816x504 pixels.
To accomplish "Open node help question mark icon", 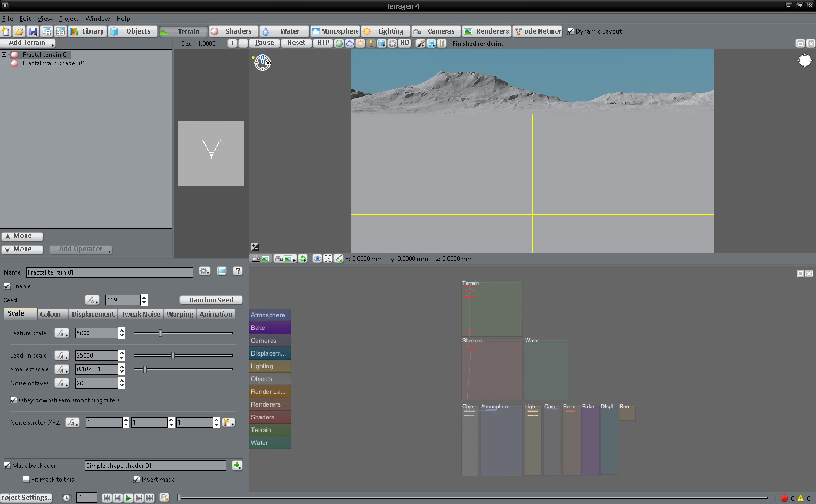I will (238, 271).
